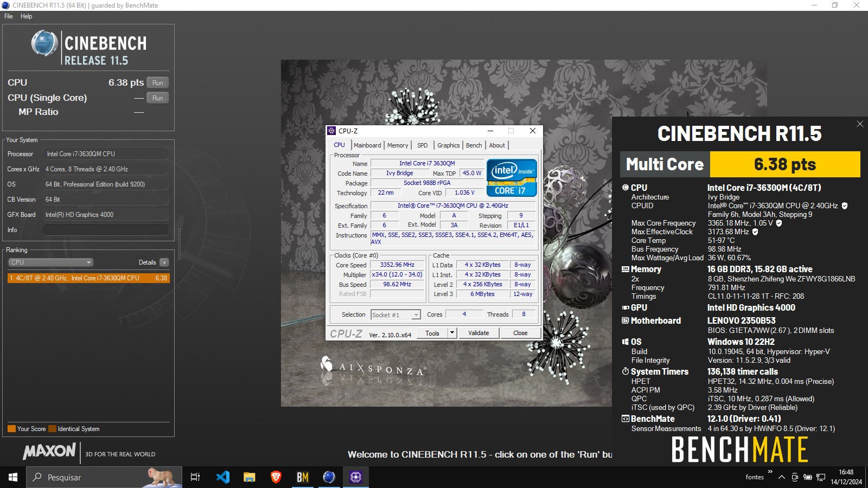Viewport: 868px width, 488px height.
Task: Select the CPU tab in CPU-Z
Action: 340,145
